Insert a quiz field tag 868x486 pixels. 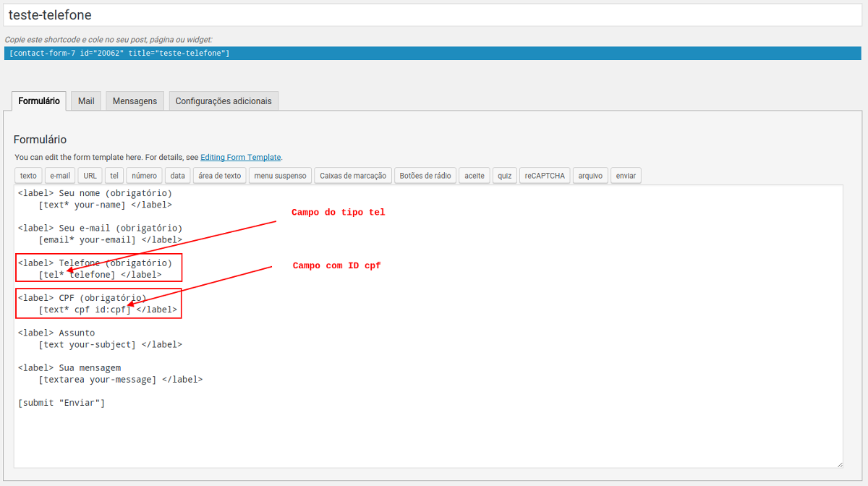point(504,175)
